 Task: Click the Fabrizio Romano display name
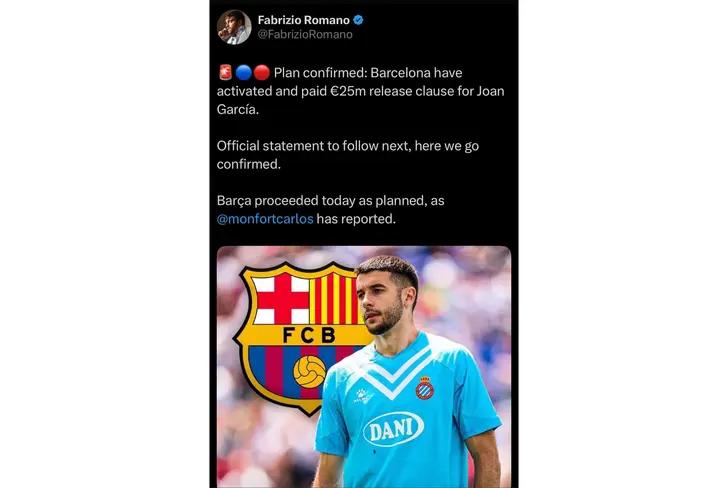point(304,20)
